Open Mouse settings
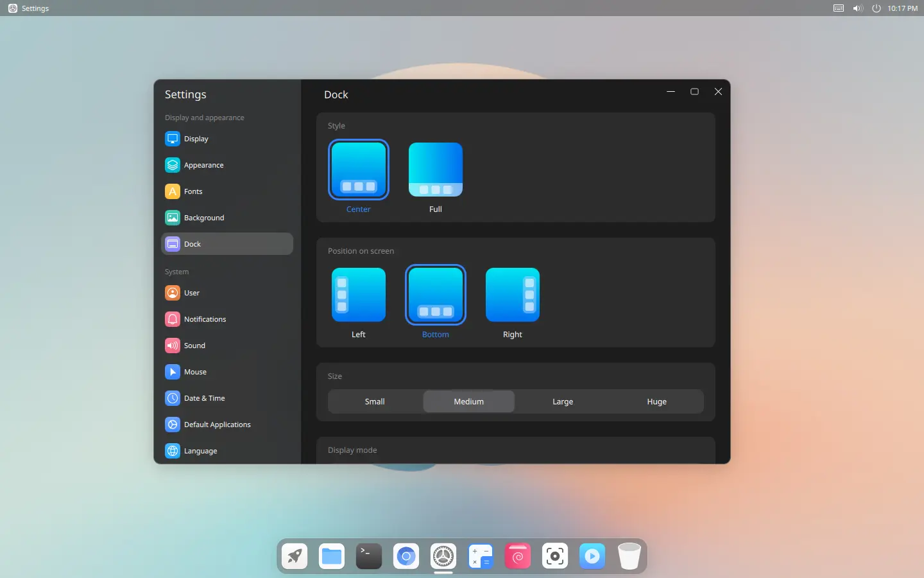This screenshot has height=578, width=924. click(195, 372)
